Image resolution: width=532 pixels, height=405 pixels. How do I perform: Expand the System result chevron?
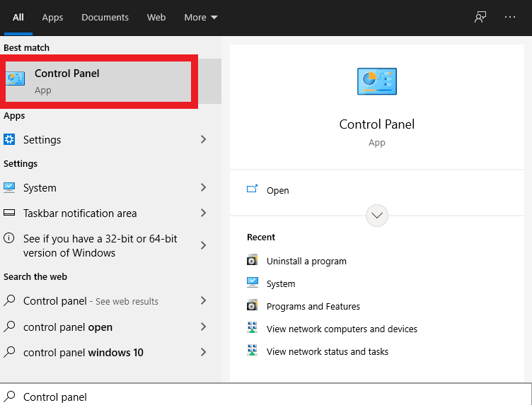pyautogui.click(x=203, y=187)
